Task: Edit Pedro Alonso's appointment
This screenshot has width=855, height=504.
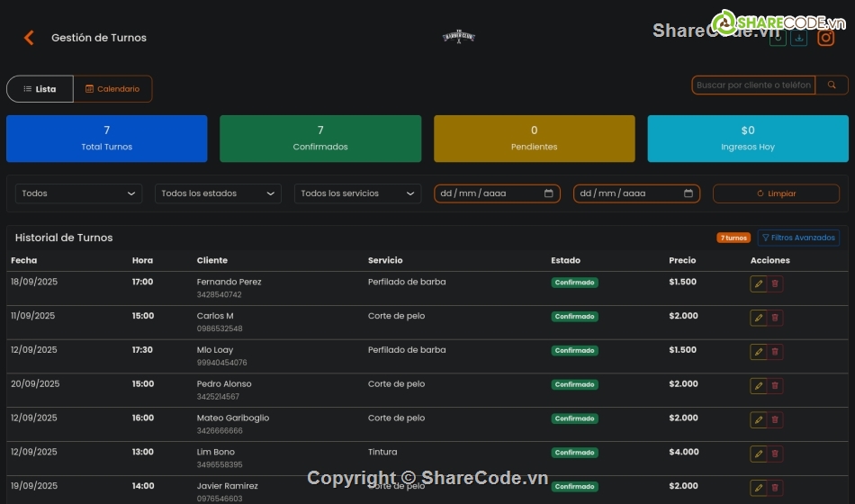Action: [x=758, y=385]
